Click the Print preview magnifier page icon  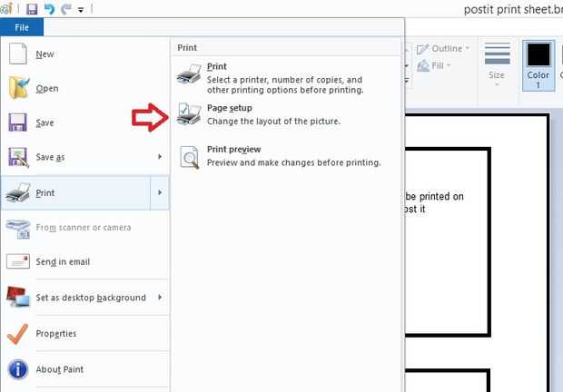(x=190, y=157)
